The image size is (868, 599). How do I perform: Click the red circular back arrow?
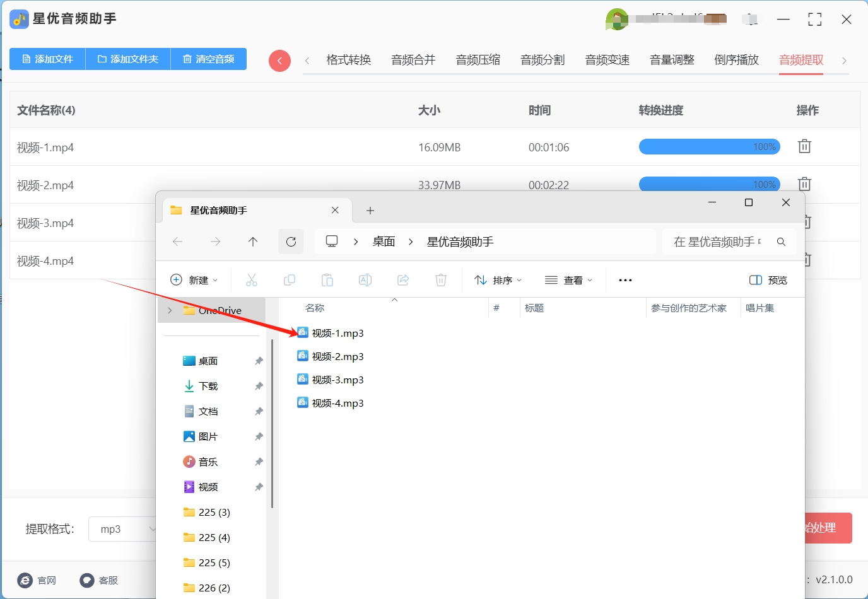point(279,61)
